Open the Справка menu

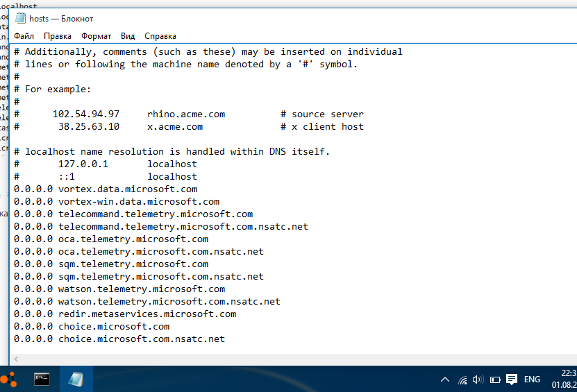pos(160,35)
